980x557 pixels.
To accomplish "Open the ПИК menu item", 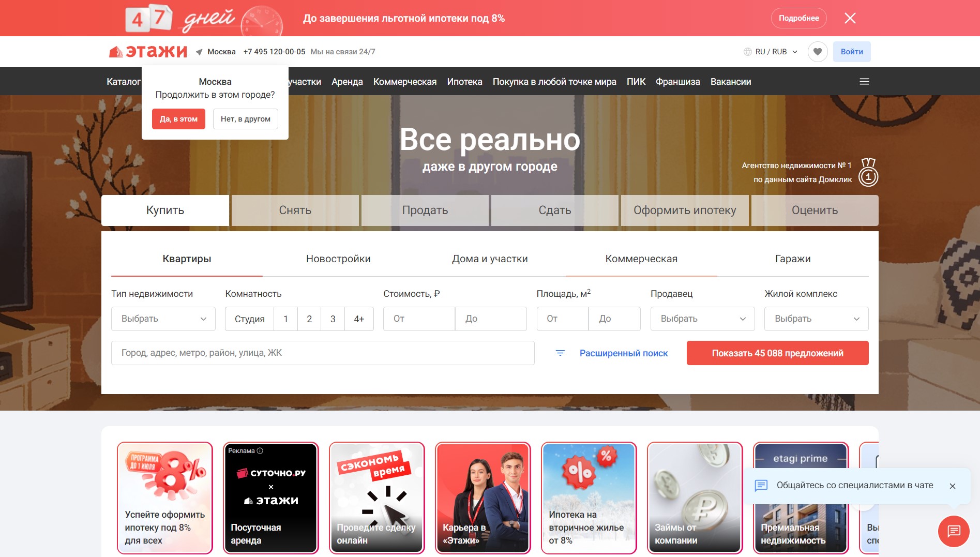I will 636,81.
